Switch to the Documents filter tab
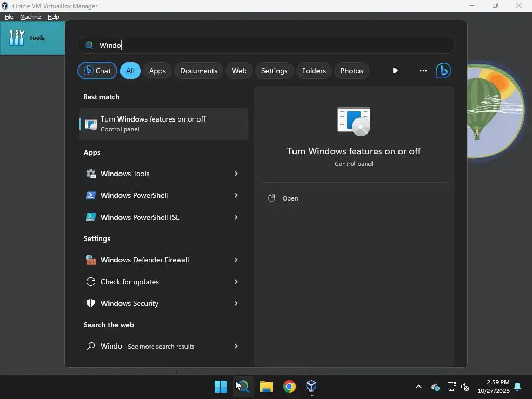Viewport: 532px width, 399px height. point(198,71)
